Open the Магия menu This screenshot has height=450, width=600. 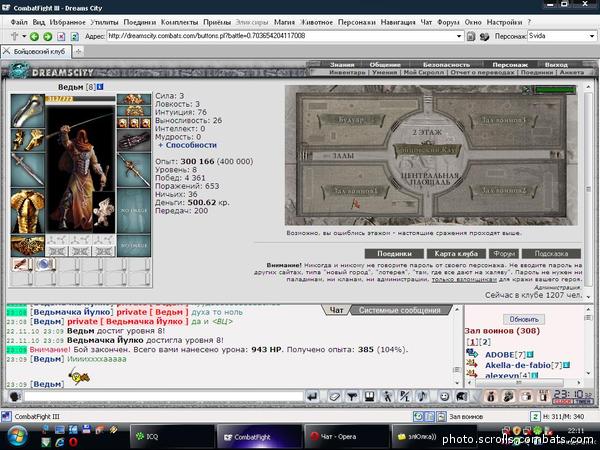[x=284, y=22]
